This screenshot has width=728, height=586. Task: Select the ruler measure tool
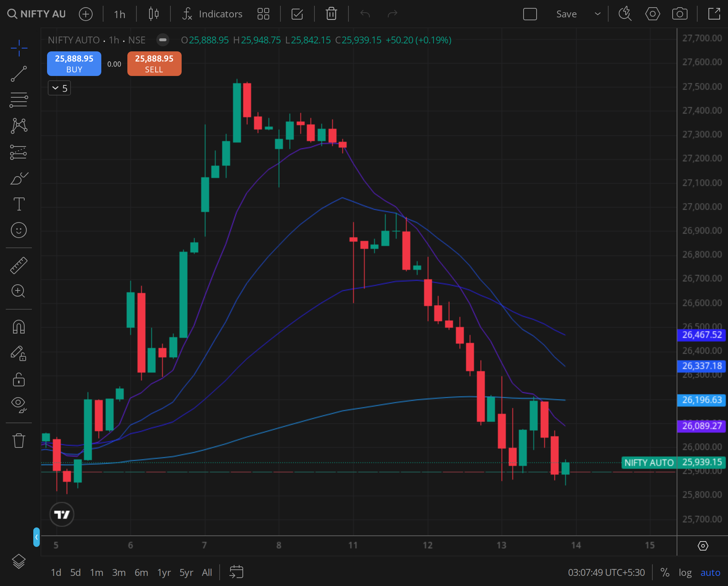pos(19,265)
